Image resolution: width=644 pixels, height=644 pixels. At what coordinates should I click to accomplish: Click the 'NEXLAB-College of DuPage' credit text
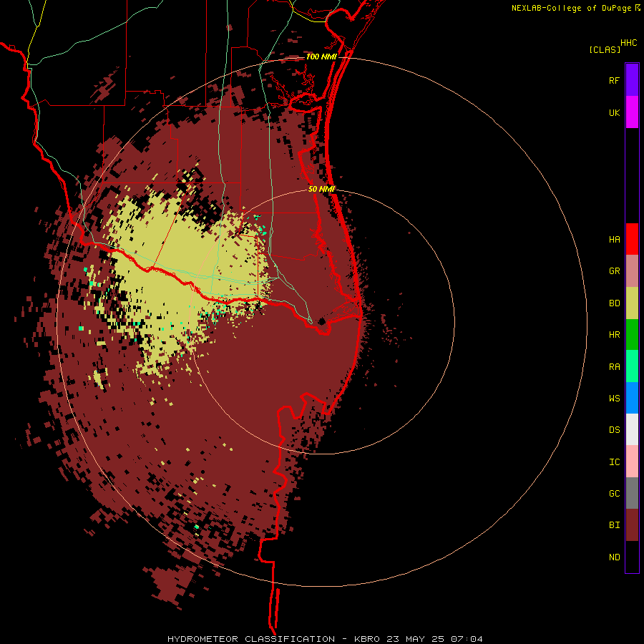(x=571, y=8)
